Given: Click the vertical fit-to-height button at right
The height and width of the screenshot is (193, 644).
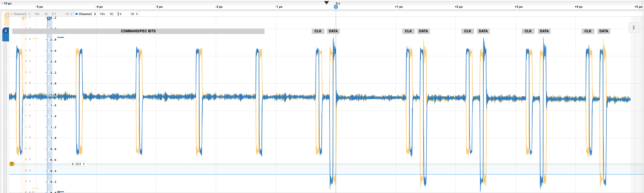Looking at the screenshot, I should click(x=634, y=28).
